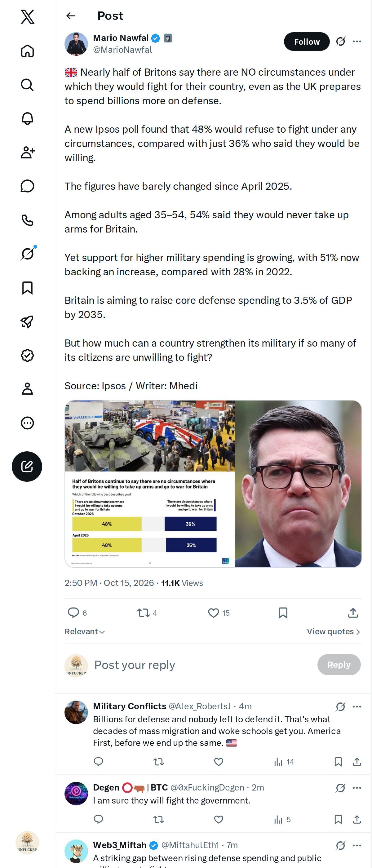Image resolution: width=372 pixels, height=868 pixels.
Task: Open more options on Military Conflicts reply
Action: tap(357, 706)
